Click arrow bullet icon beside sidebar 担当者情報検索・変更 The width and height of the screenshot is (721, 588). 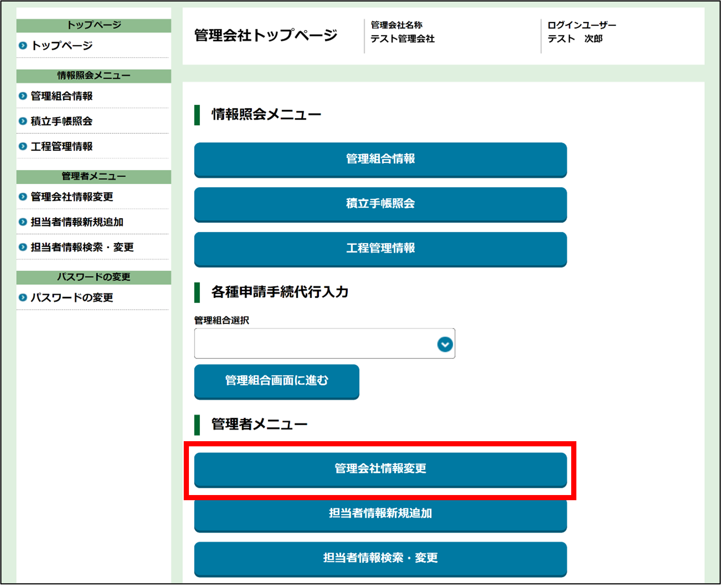(23, 247)
